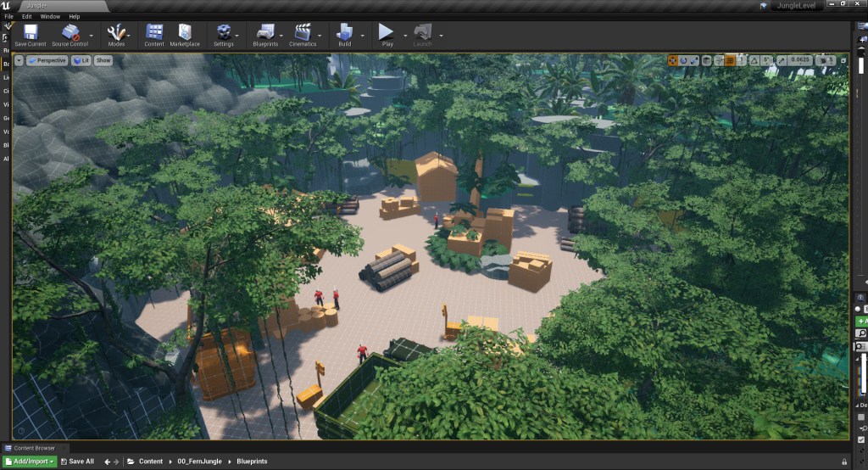Toggle grid snapping in viewport toolbar
The height and width of the screenshot is (470, 868).
coord(731,60)
